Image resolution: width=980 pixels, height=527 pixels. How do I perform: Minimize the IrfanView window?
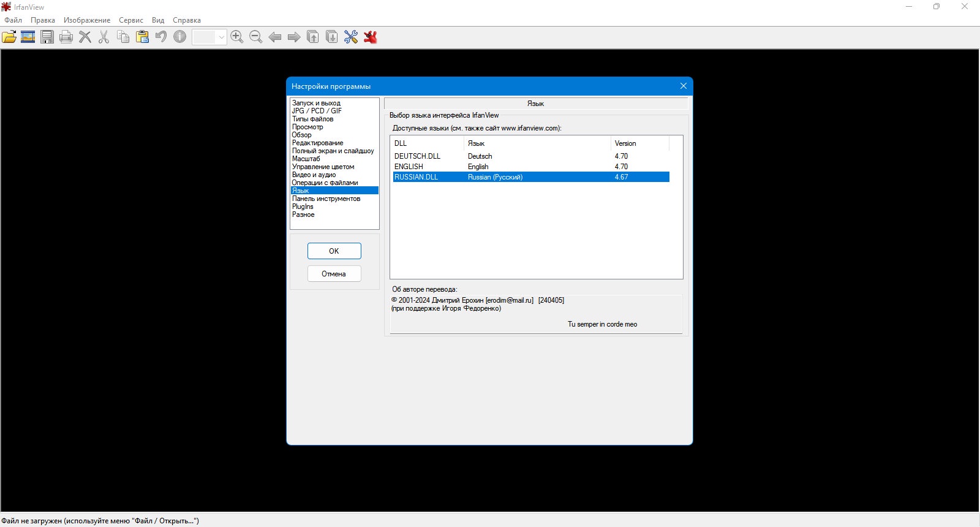909,7
